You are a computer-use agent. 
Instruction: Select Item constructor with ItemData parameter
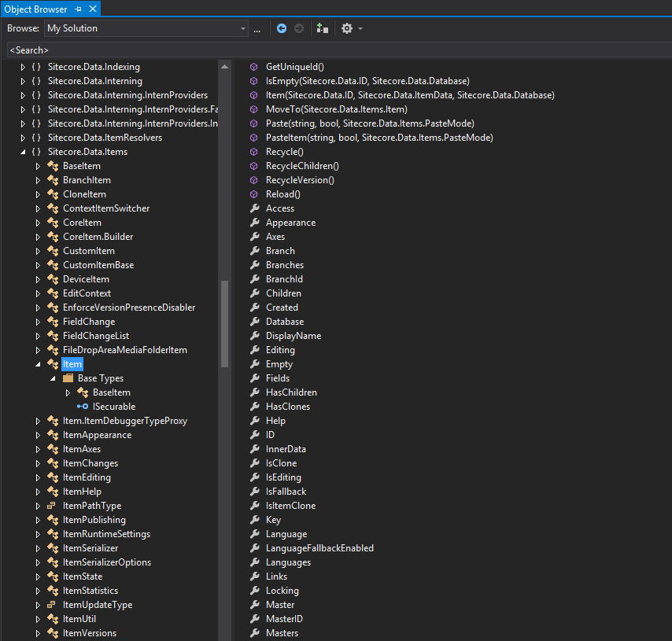[410, 95]
